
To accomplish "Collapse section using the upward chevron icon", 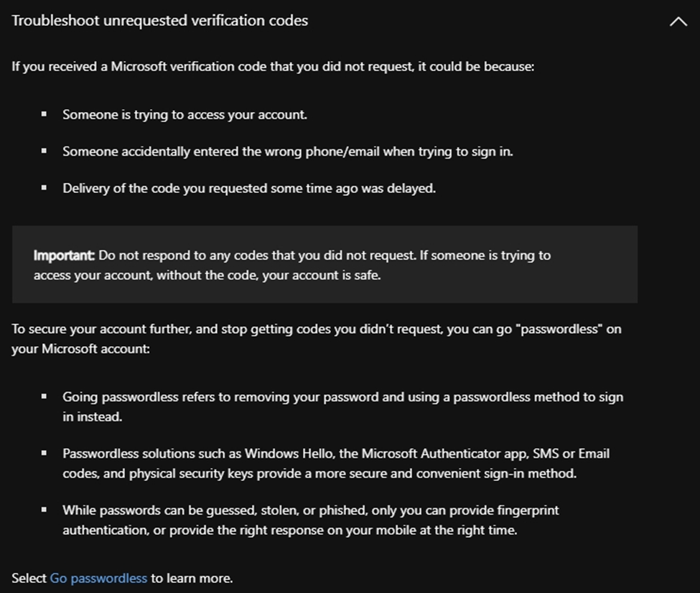I will [x=678, y=21].
